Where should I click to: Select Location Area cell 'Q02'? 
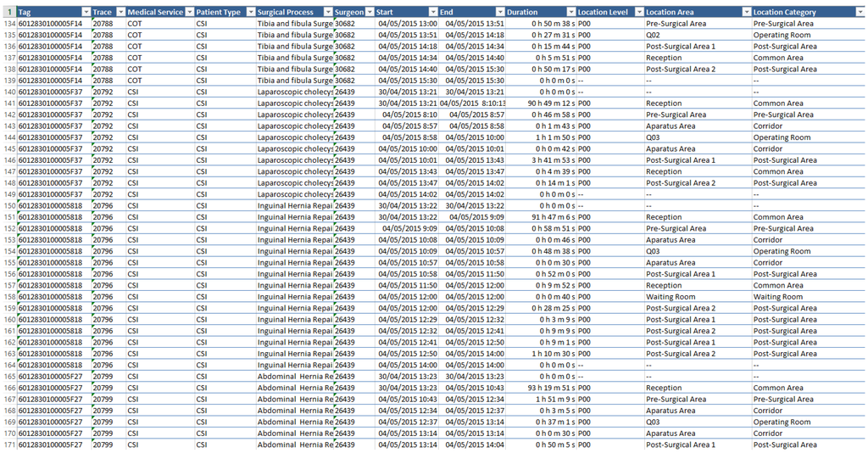[x=698, y=35]
